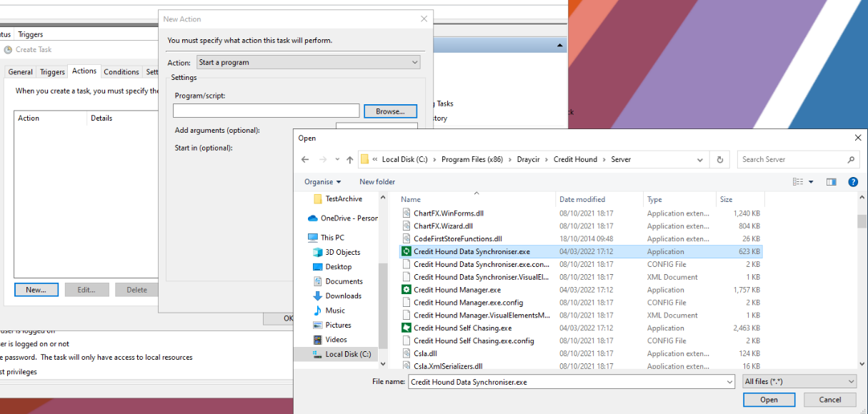Select the Music note icon
The height and width of the screenshot is (414, 868).
click(x=318, y=310)
